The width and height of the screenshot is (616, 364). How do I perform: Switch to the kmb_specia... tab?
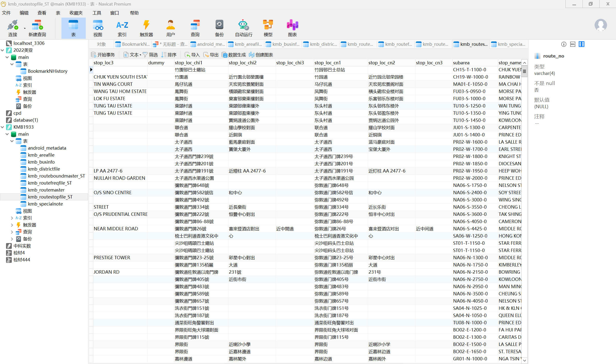point(509,44)
